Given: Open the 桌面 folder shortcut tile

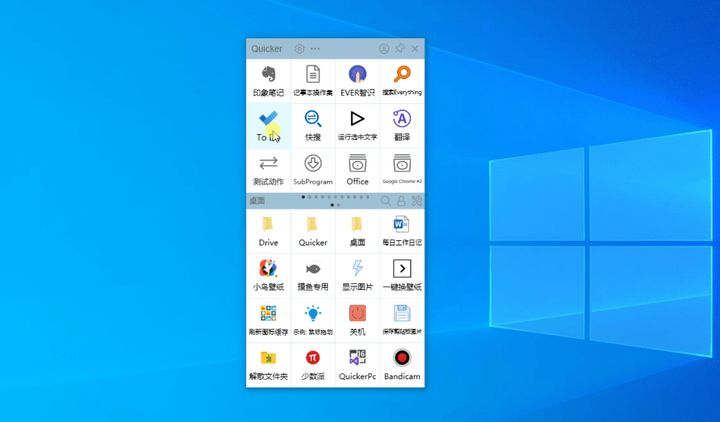Looking at the screenshot, I should tap(358, 231).
